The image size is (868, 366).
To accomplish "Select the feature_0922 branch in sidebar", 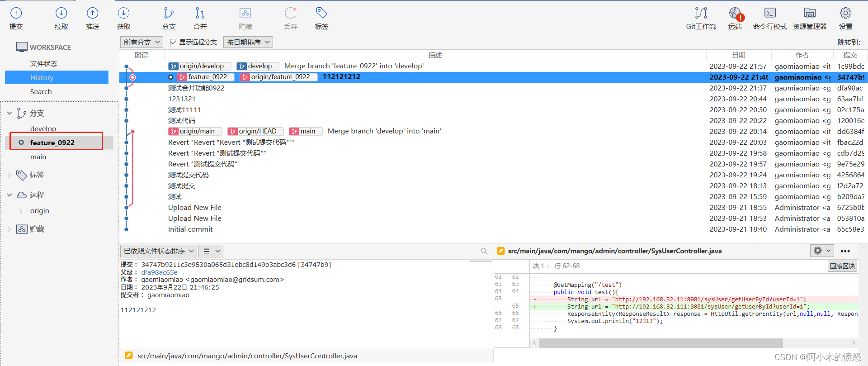I will pyautogui.click(x=52, y=143).
